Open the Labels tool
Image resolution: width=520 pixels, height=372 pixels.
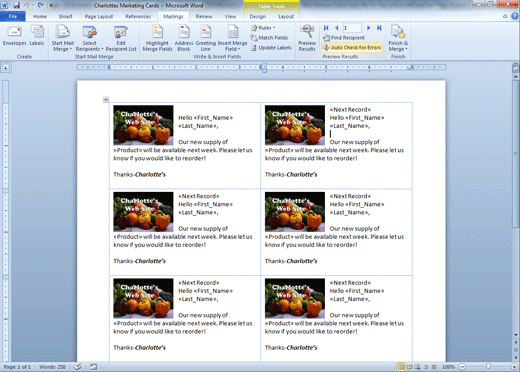pyautogui.click(x=37, y=36)
